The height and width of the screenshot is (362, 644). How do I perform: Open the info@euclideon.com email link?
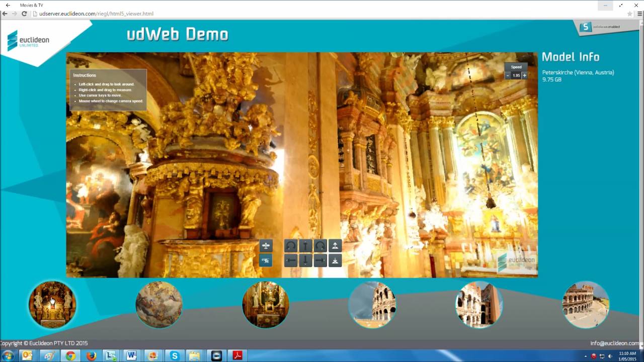click(x=615, y=343)
